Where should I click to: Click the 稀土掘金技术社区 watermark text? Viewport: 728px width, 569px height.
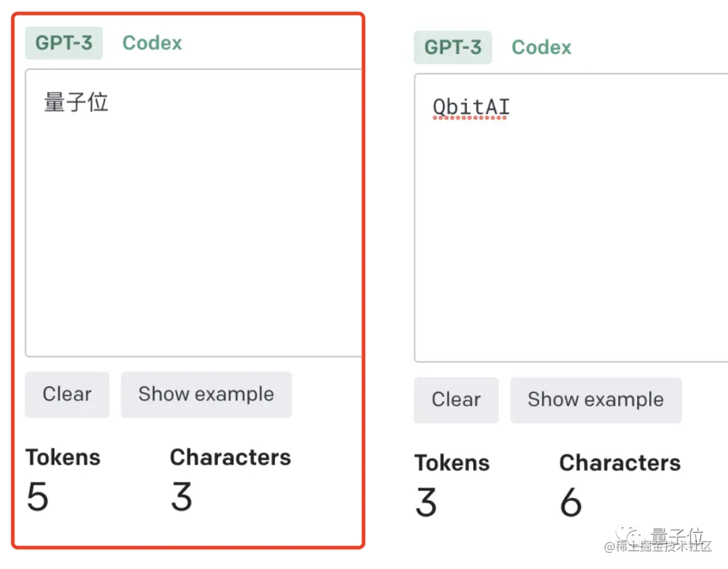[658, 547]
